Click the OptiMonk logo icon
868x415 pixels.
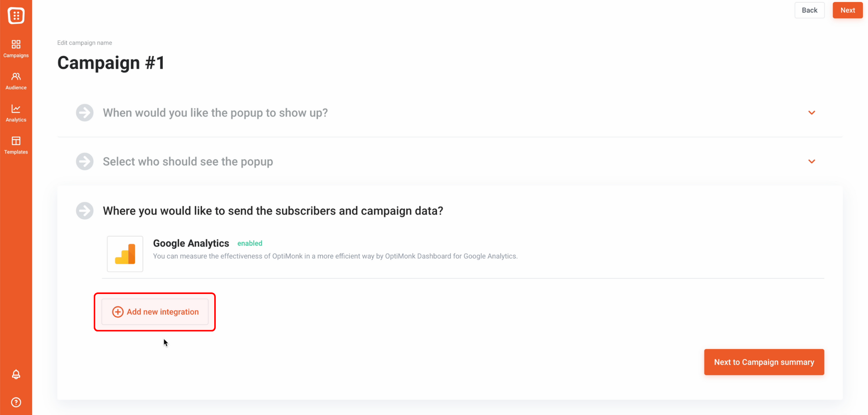16,16
